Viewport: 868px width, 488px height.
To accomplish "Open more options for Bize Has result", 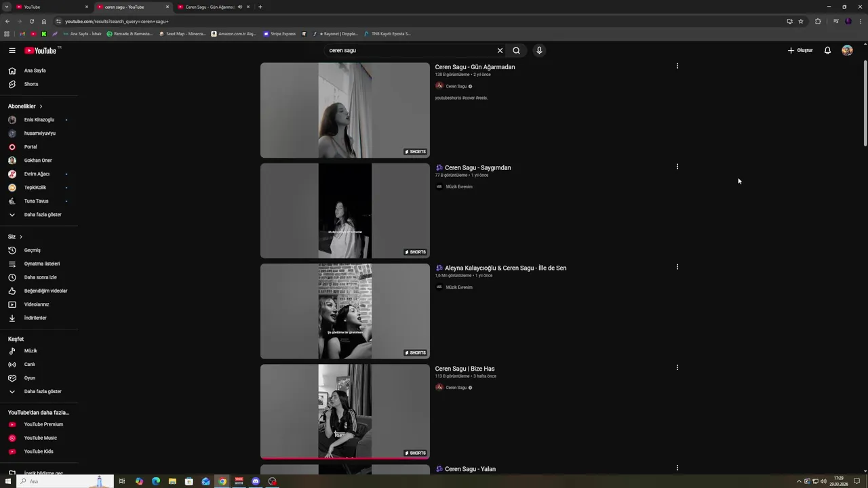I will tap(677, 367).
